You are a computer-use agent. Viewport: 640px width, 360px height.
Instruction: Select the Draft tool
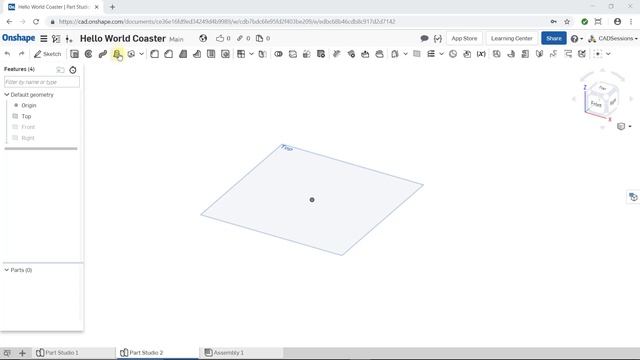[183, 54]
